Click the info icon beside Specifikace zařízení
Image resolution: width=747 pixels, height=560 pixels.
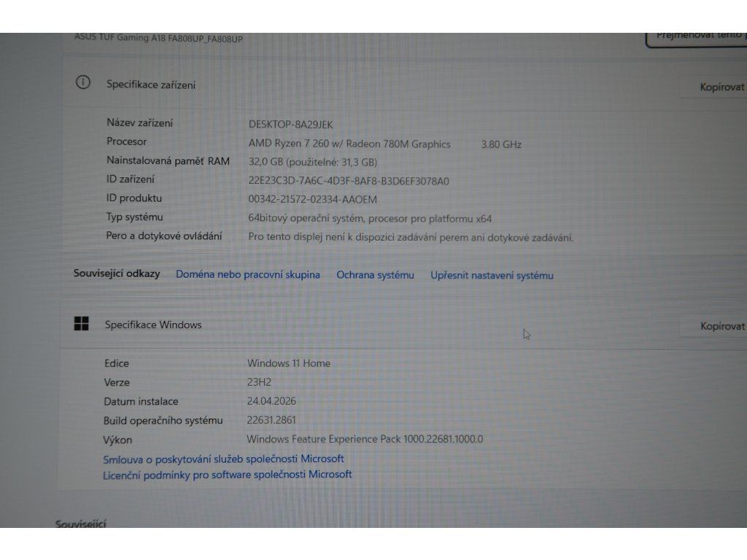click(83, 82)
